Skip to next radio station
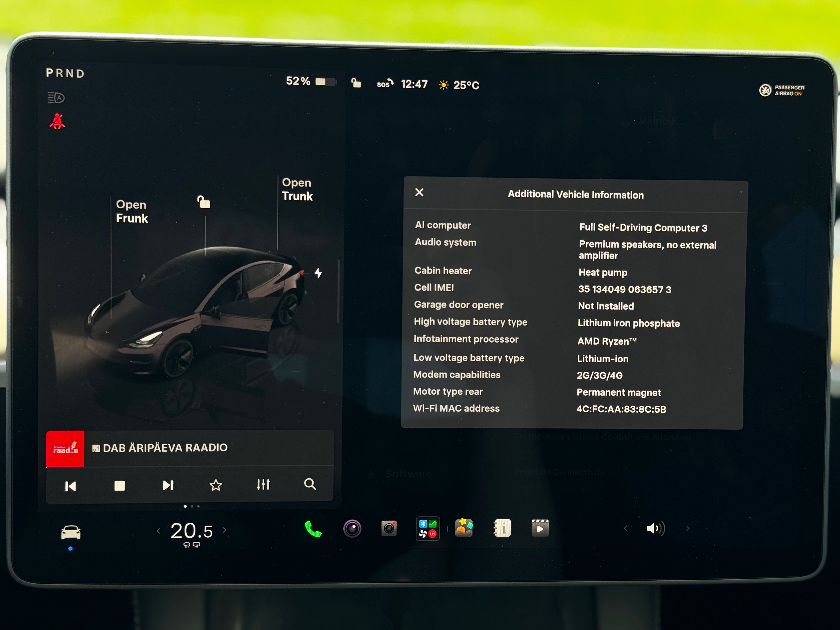The image size is (840, 630). [168, 485]
